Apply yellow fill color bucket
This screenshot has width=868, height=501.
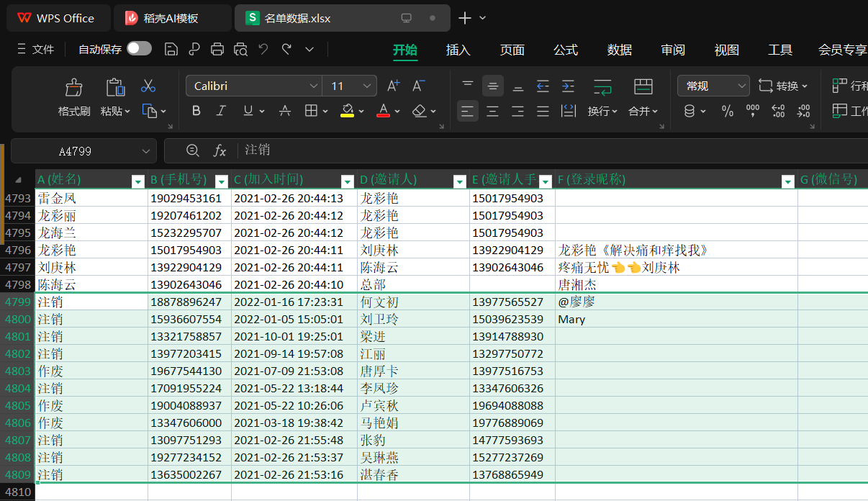347,111
